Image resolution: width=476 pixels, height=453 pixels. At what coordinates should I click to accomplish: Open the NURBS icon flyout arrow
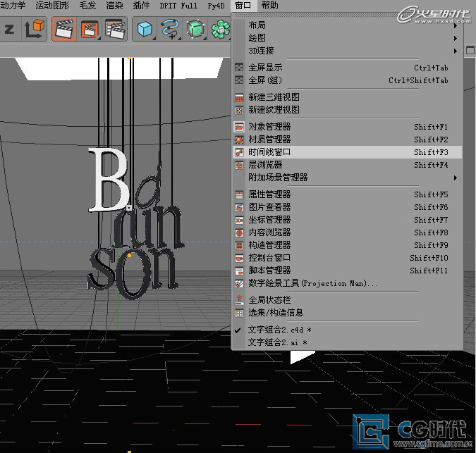(x=205, y=39)
